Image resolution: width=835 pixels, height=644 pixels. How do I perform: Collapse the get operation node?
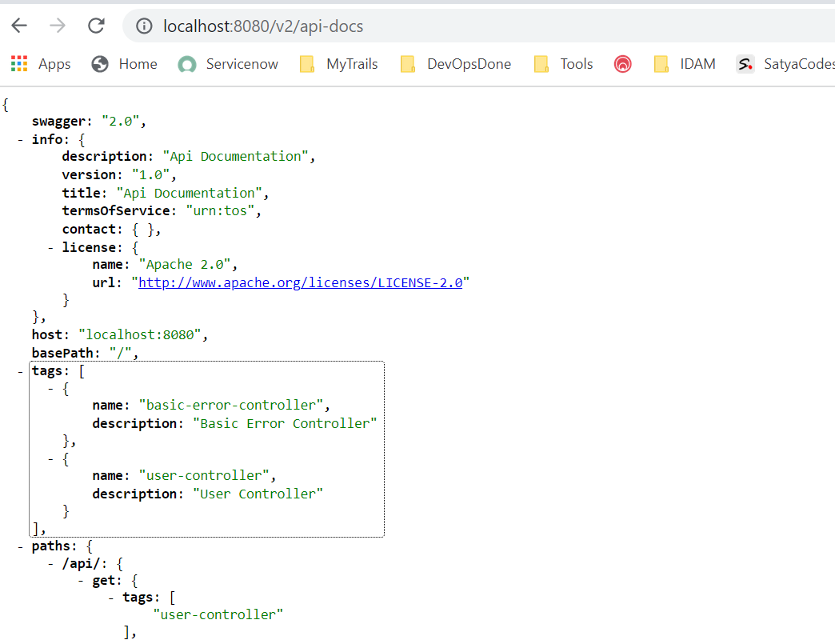81,582
